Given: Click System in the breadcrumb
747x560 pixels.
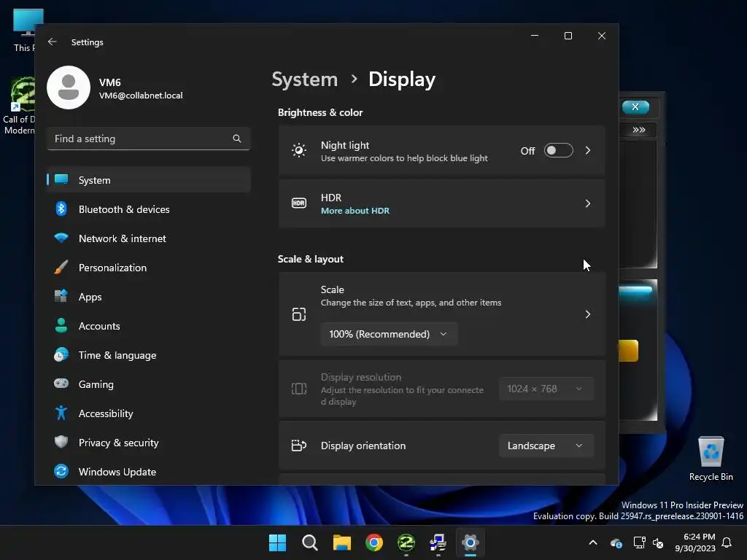Looking at the screenshot, I should coord(304,79).
